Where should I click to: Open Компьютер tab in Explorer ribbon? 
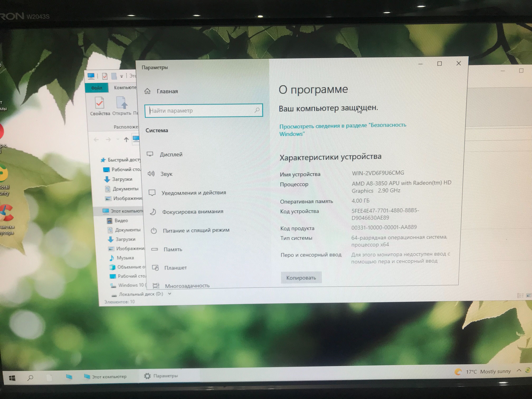[x=125, y=87]
